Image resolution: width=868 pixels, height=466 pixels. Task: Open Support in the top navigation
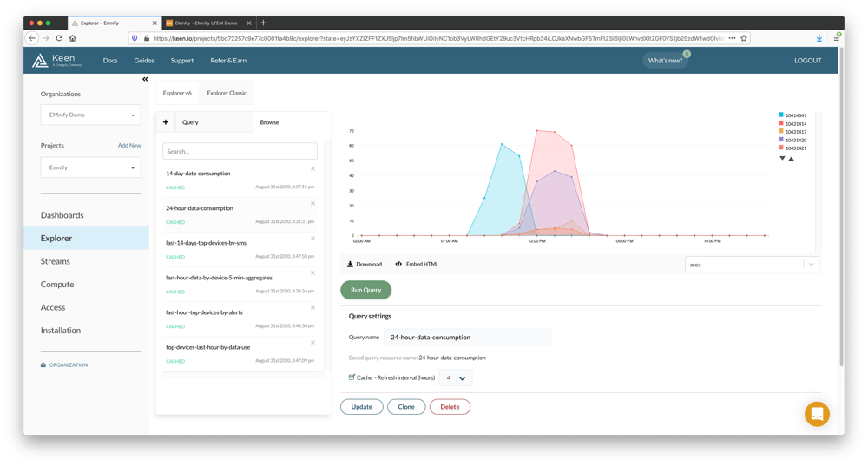tap(182, 61)
